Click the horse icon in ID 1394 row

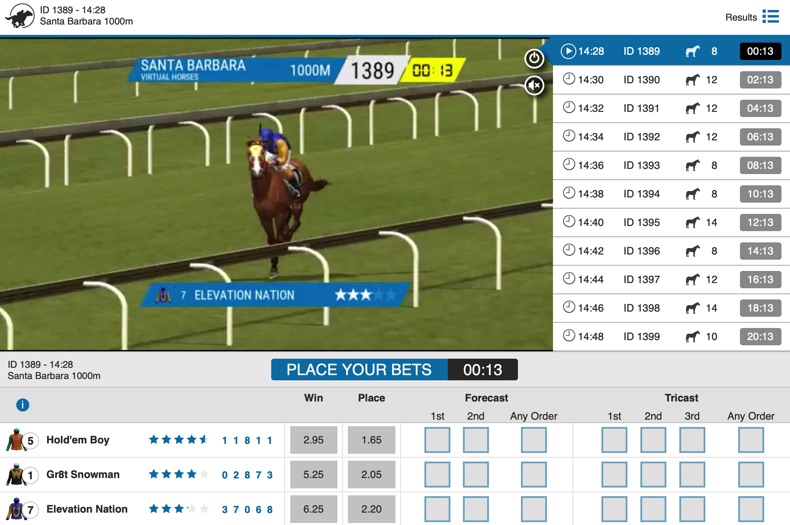point(693,193)
